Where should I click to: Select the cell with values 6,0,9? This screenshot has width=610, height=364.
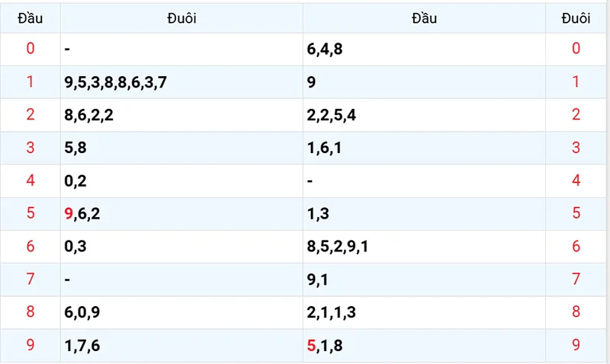pyautogui.click(x=83, y=312)
